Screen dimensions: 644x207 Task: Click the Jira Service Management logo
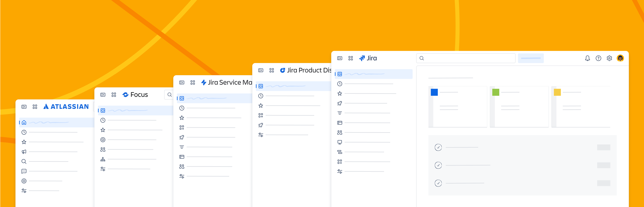(227, 82)
